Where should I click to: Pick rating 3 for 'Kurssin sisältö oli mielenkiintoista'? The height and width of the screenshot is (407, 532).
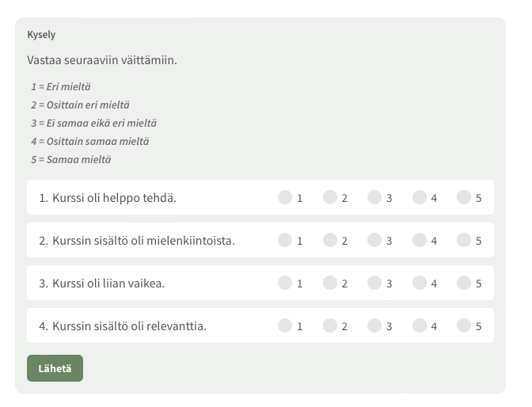[x=374, y=240]
